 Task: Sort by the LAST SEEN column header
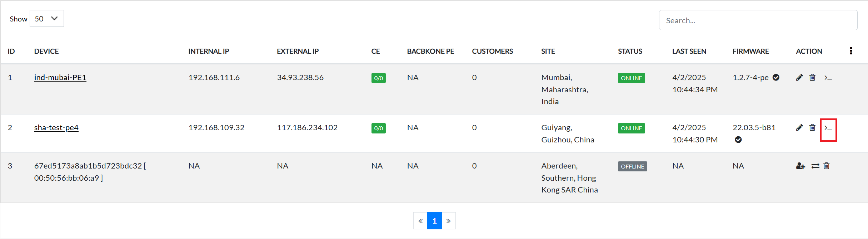(x=689, y=51)
